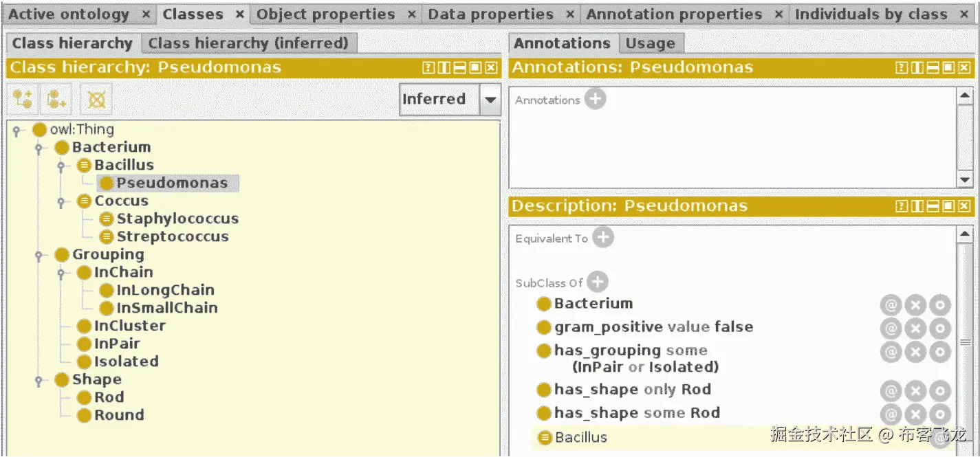Viewport: 980px width, 457px height.
Task: Switch to the Object properties tab
Action: [326, 14]
